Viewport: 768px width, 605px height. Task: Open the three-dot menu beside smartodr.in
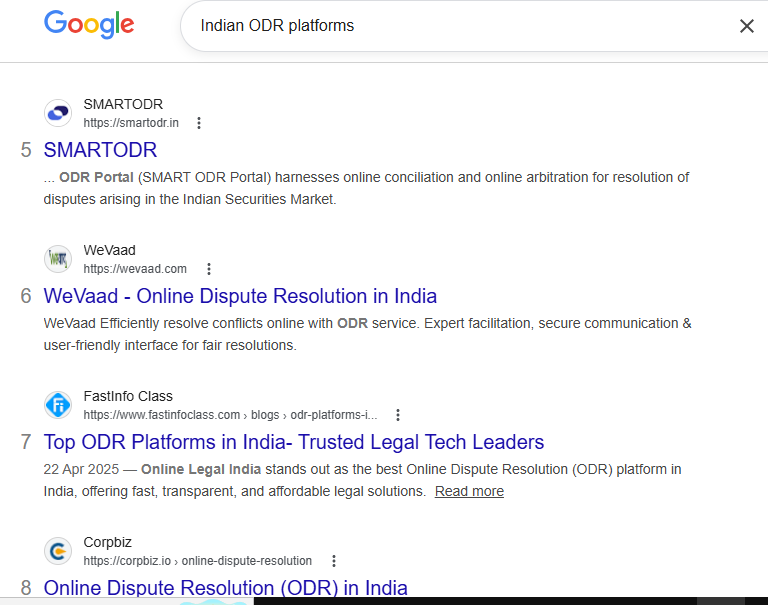[x=199, y=123]
